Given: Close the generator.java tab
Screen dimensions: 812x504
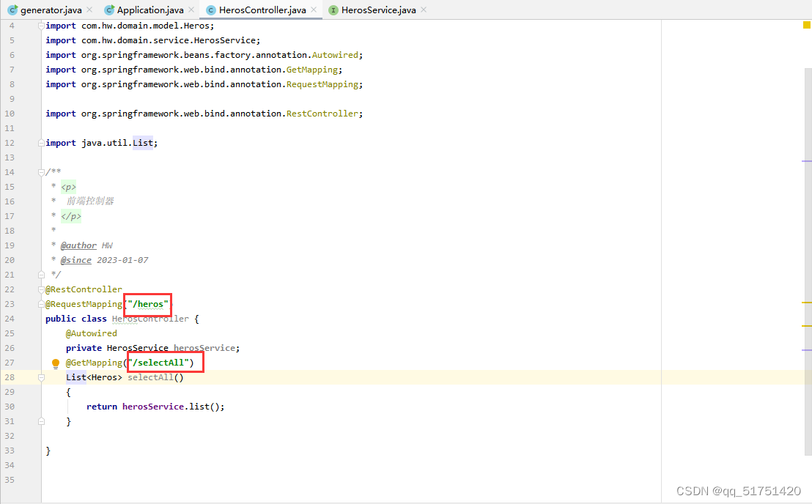Looking at the screenshot, I should click(89, 10).
